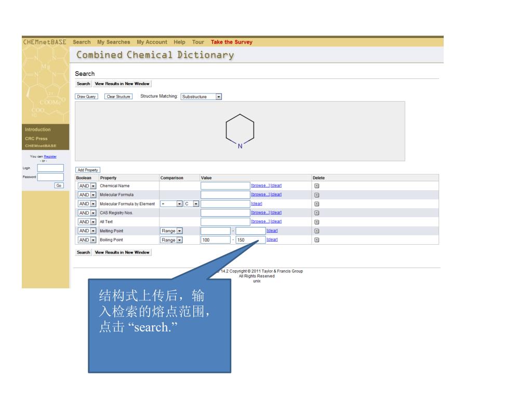Open CRC Press in the sidebar
The height and width of the screenshot is (399, 532).
pyautogui.click(x=36, y=138)
